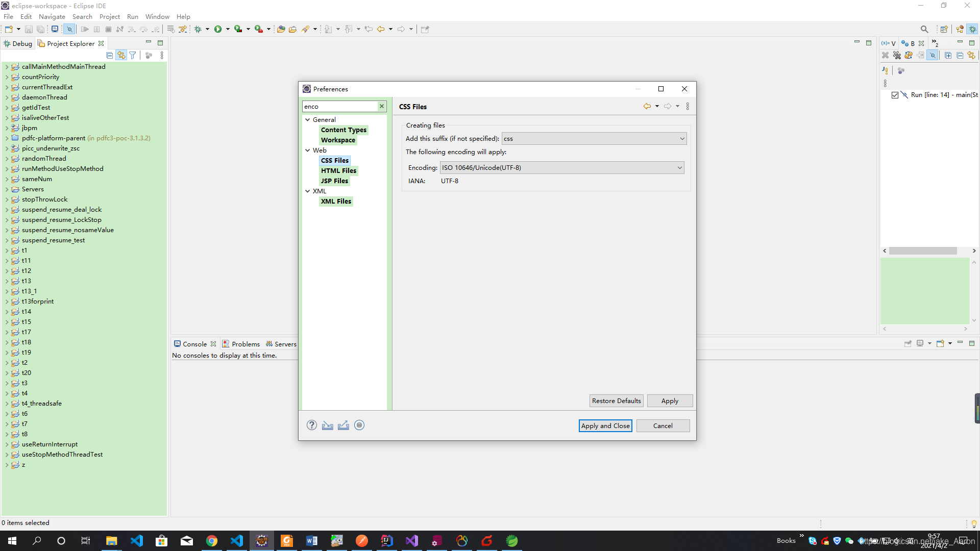The width and height of the screenshot is (980, 551).
Task: Toggle the Run line 14 breakpoint checkbox
Action: tap(895, 95)
